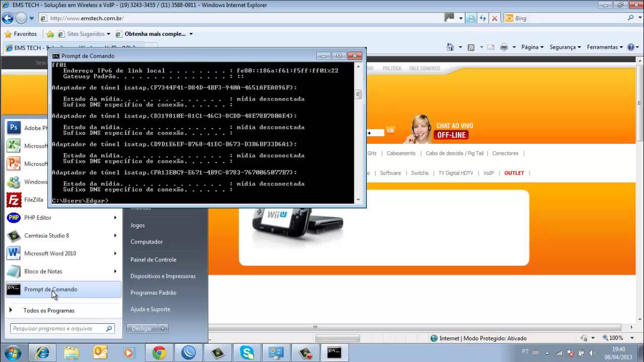Open the IE Help question mark icon

pos(630,47)
